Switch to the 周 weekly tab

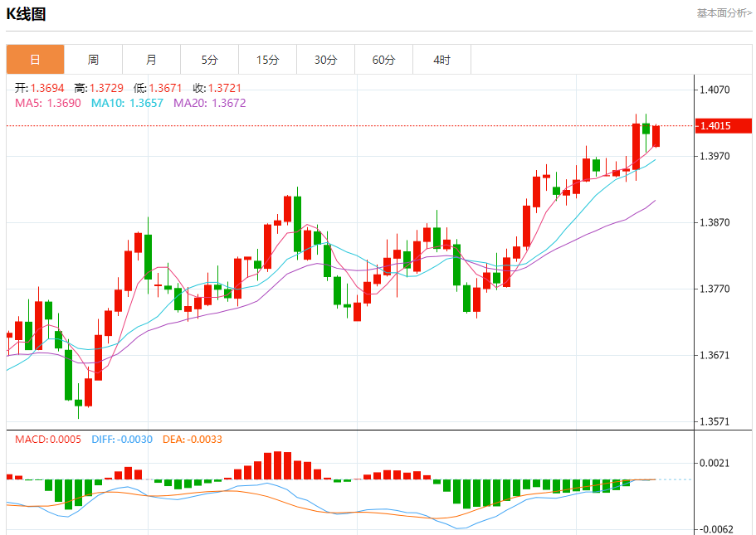tap(93, 60)
